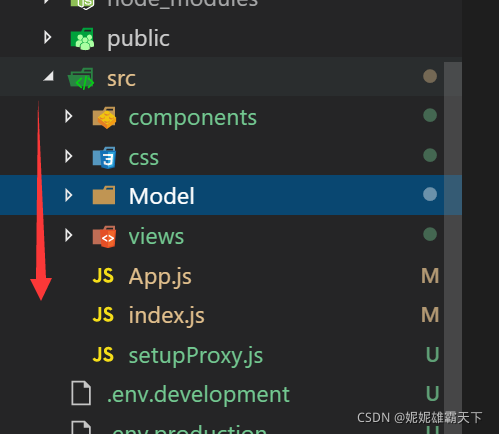This screenshot has height=434, width=499.
Task: Select the src folder label
Action: tap(121, 79)
